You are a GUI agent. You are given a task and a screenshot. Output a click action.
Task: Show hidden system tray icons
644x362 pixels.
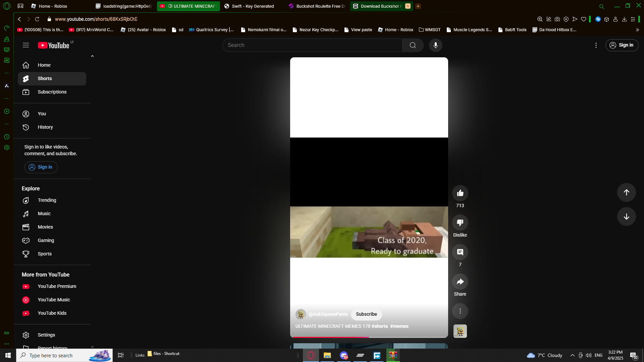pos(572,355)
